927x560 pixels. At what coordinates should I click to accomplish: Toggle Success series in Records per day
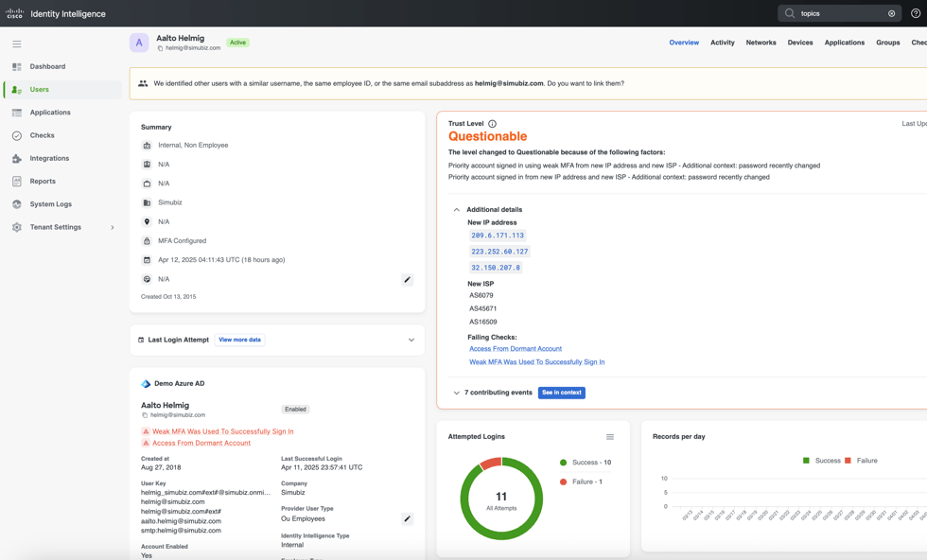[822, 461]
